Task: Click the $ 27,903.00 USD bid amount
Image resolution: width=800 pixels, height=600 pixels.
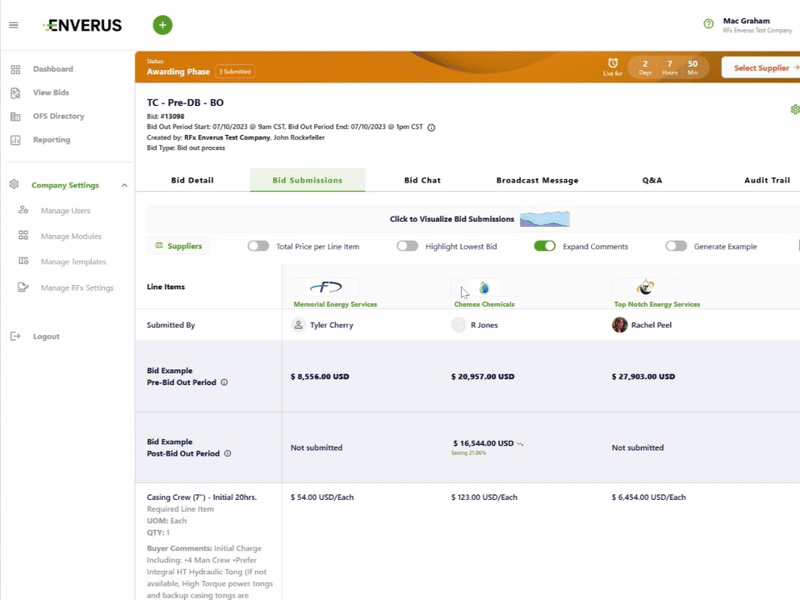Action: pyautogui.click(x=643, y=377)
